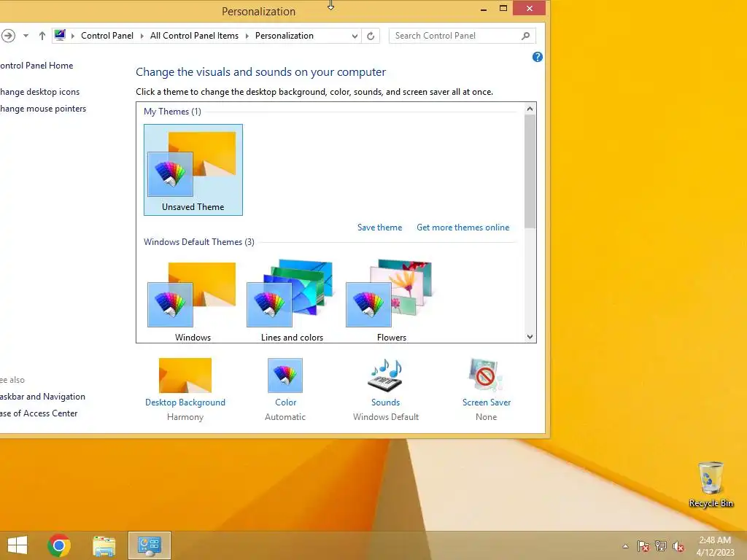This screenshot has width=747, height=560.
Task: Expand the Control Panel breadcrumb arrow
Action: point(142,36)
